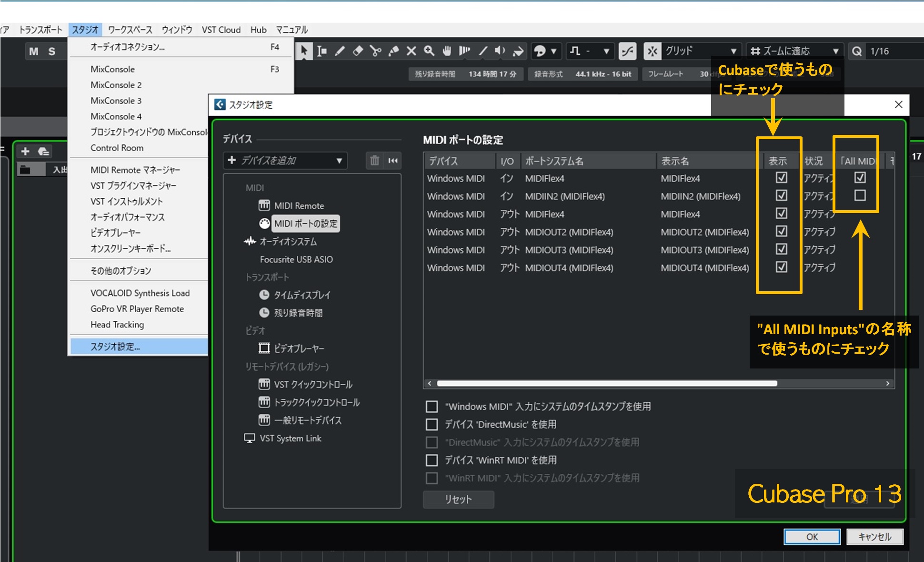Select Focusrite USB ASIO in device tree

click(296, 259)
